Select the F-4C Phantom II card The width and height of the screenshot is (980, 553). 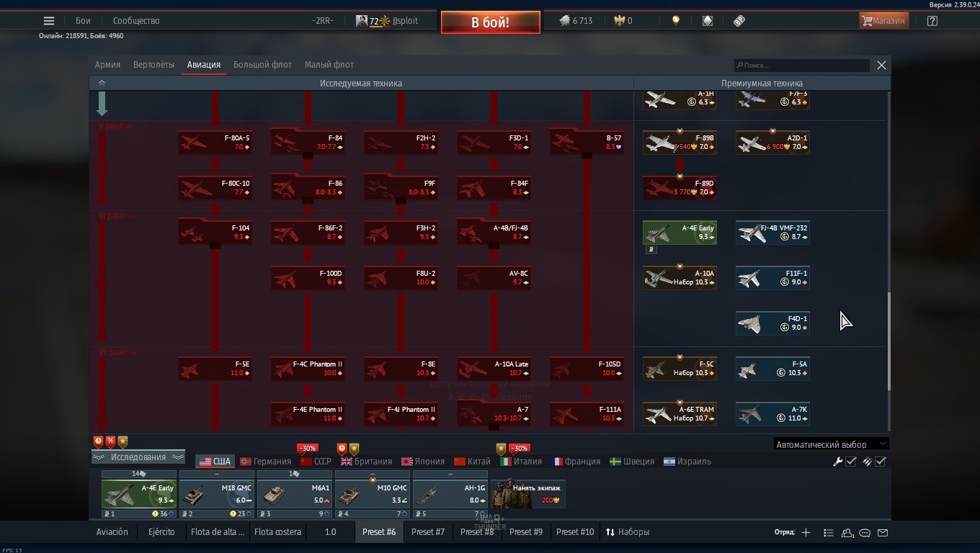tap(308, 369)
